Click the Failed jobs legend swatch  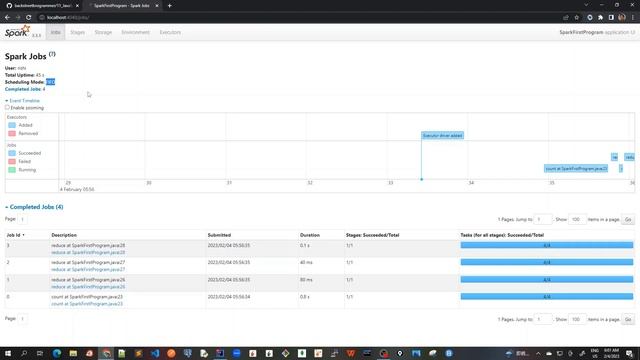pos(12,161)
